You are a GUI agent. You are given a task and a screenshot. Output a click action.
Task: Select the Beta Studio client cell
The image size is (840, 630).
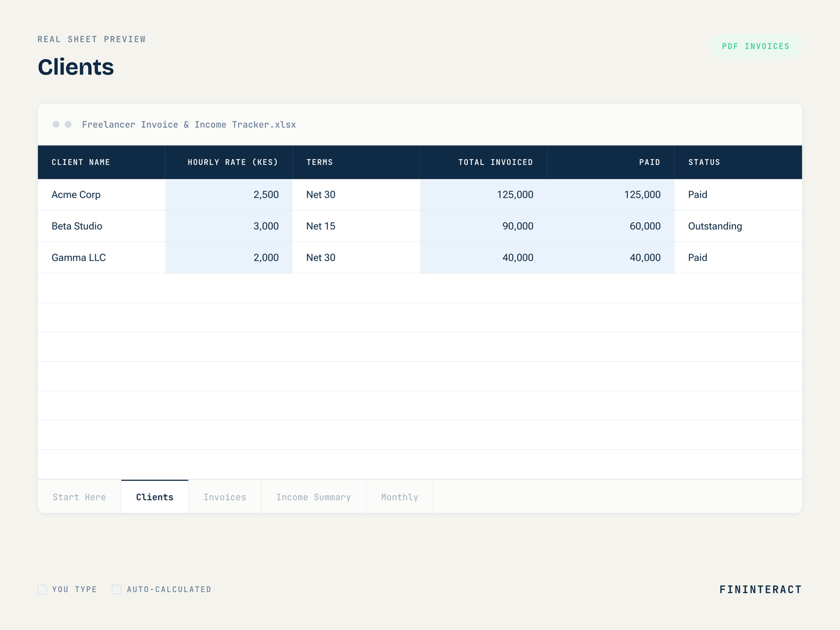101,226
